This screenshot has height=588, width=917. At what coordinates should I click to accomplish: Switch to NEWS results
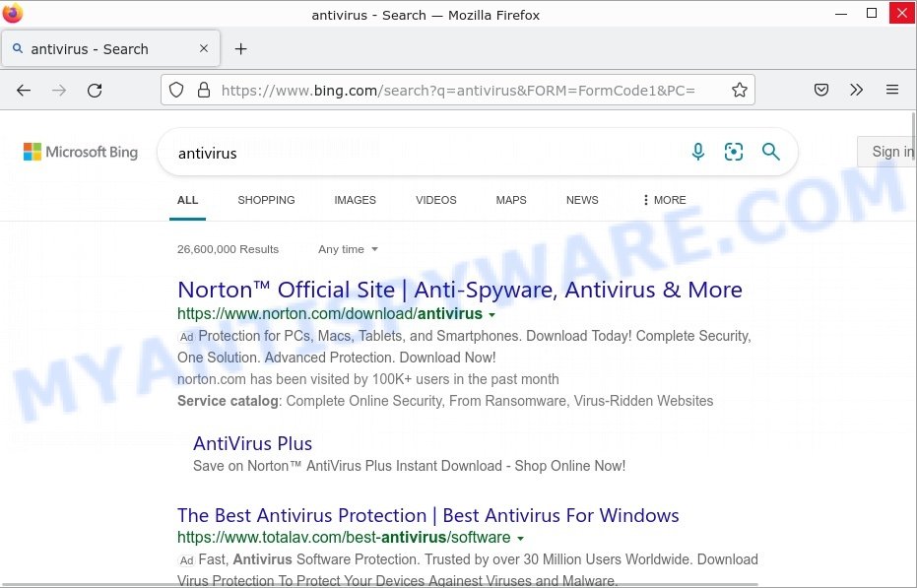click(582, 200)
